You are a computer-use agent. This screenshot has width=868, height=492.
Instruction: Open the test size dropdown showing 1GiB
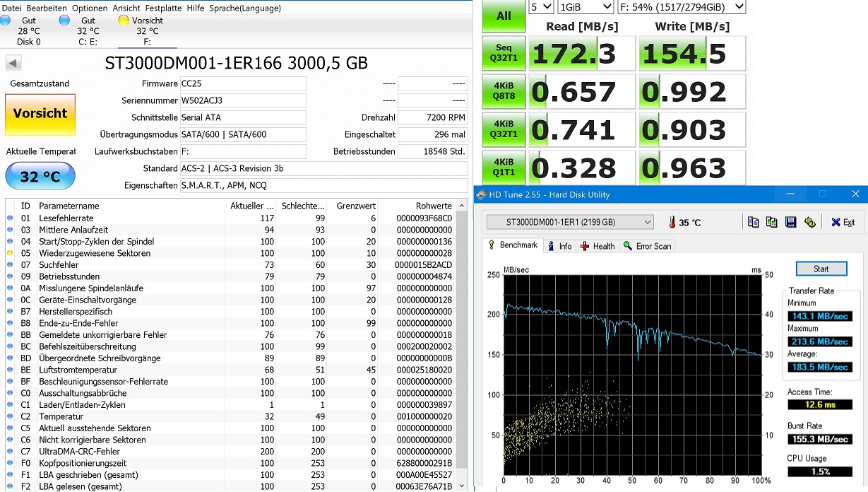(585, 6)
